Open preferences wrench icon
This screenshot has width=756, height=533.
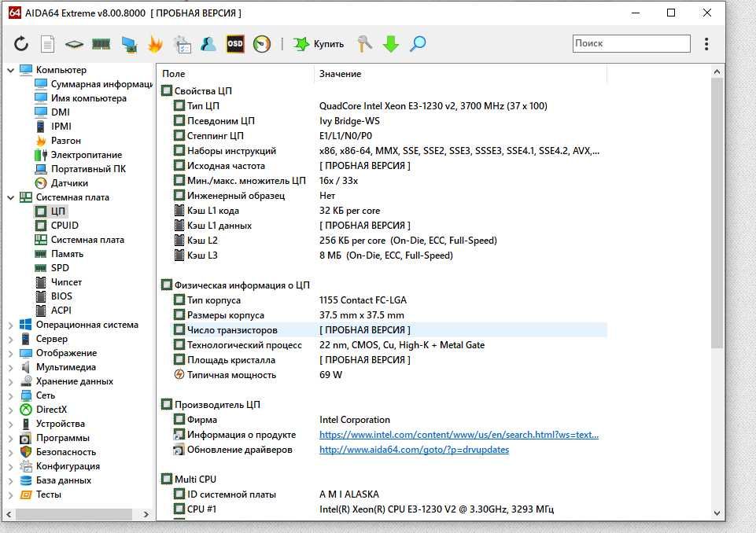coord(364,44)
